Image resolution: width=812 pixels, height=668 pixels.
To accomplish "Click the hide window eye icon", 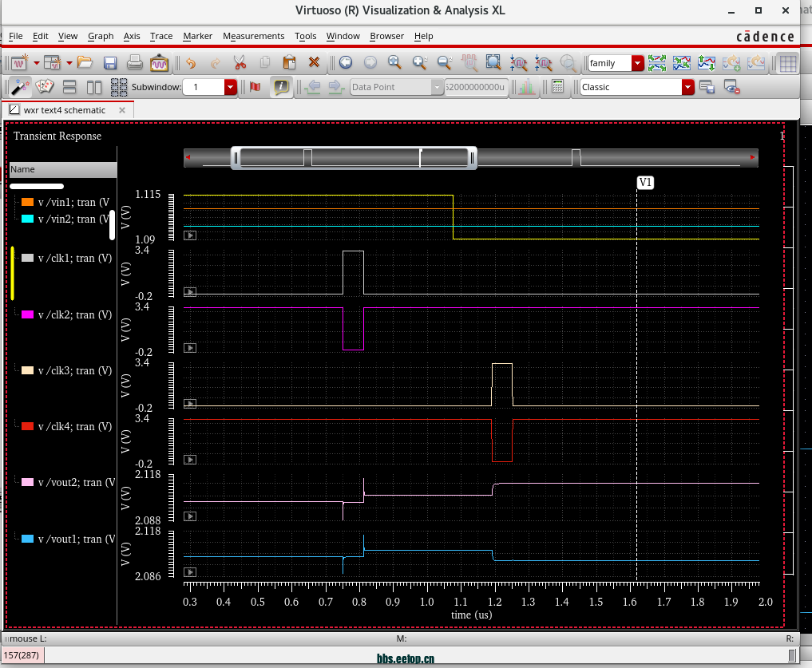I will pos(731,87).
